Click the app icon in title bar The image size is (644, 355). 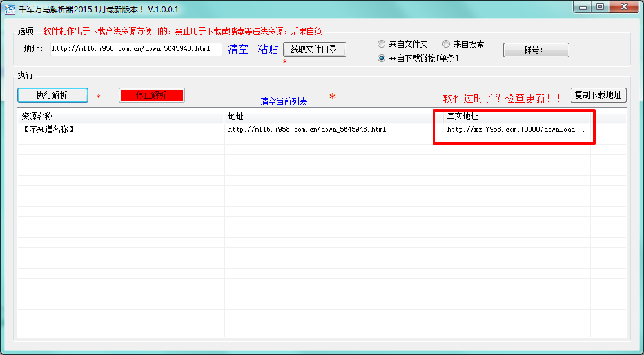[x=10, y=9]
